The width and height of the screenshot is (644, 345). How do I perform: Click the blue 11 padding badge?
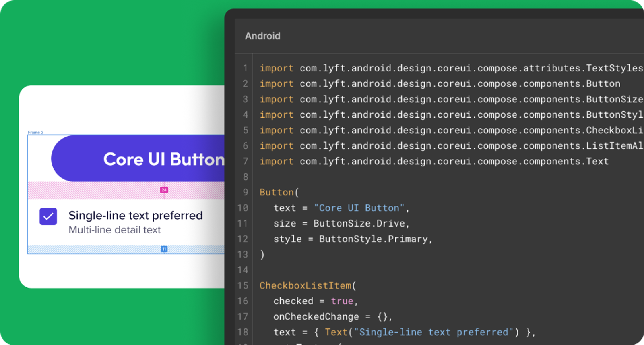coord(164,249)
